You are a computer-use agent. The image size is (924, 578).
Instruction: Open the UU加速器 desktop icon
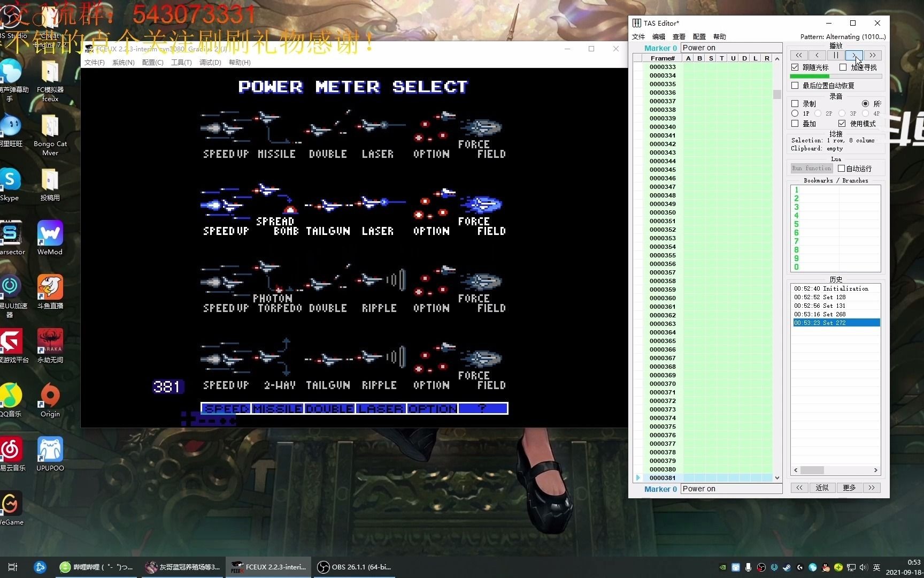point(11,296)
